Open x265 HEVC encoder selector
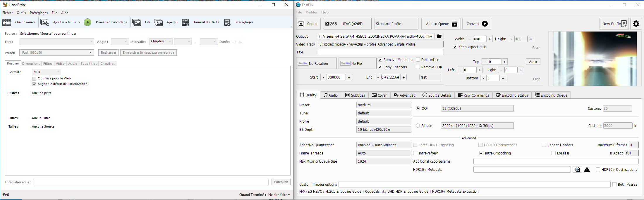 click(348, 24)
